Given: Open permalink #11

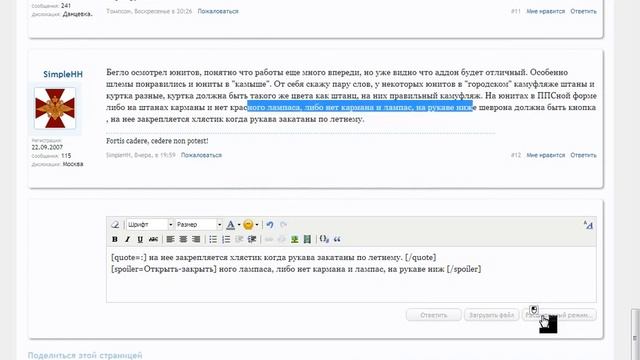Looking at the screenshot, I should tap(516, 11).
